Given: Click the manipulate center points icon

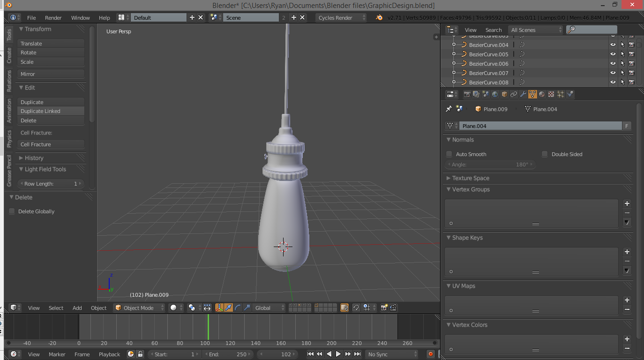Looking at the screenshot, I should pos(207,307).
